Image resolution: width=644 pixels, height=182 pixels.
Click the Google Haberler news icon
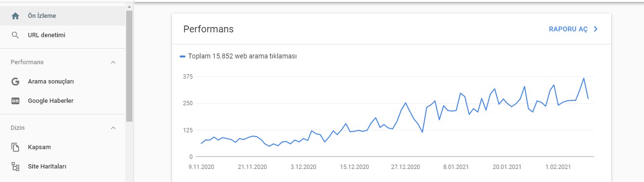15,101
